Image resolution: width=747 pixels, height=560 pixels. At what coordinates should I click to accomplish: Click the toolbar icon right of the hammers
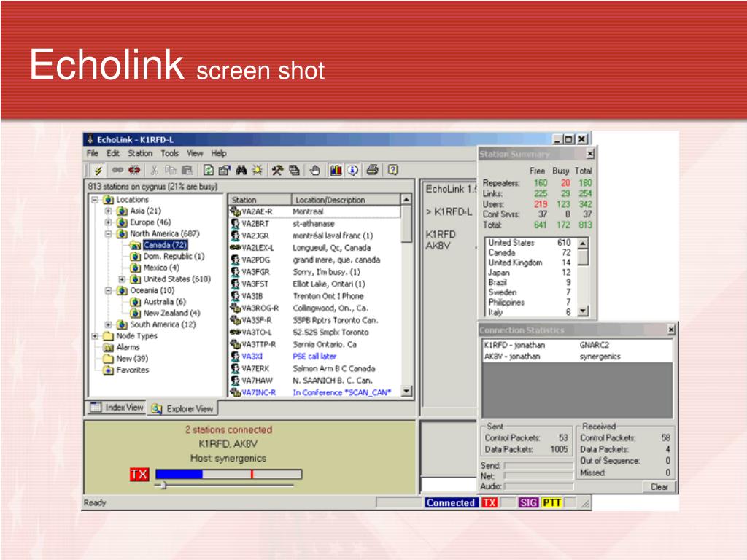(295, 170)
